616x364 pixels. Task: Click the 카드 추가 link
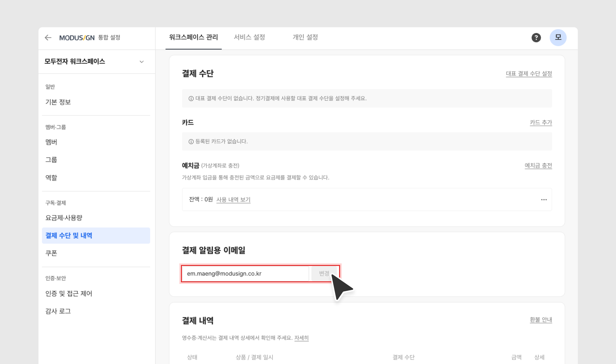(x=541, y=122)
